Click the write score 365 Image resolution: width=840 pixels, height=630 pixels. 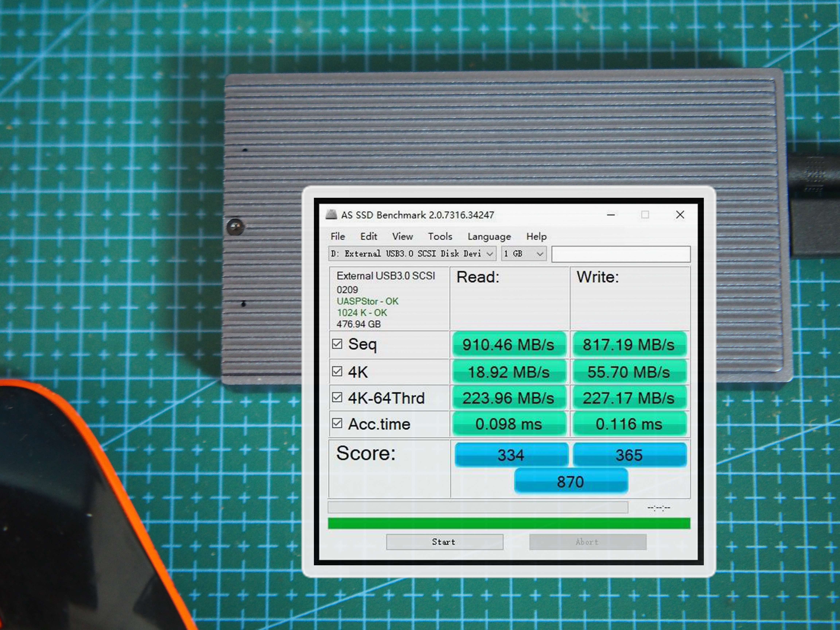pos(630,455)
